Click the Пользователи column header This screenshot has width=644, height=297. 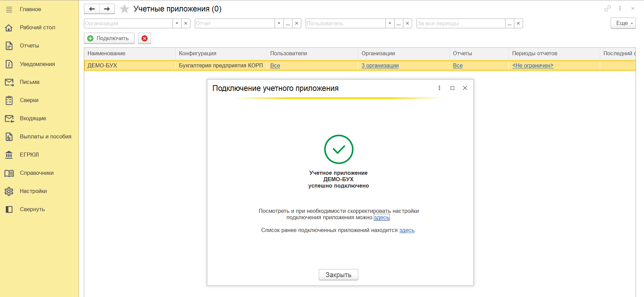(312, 54)
